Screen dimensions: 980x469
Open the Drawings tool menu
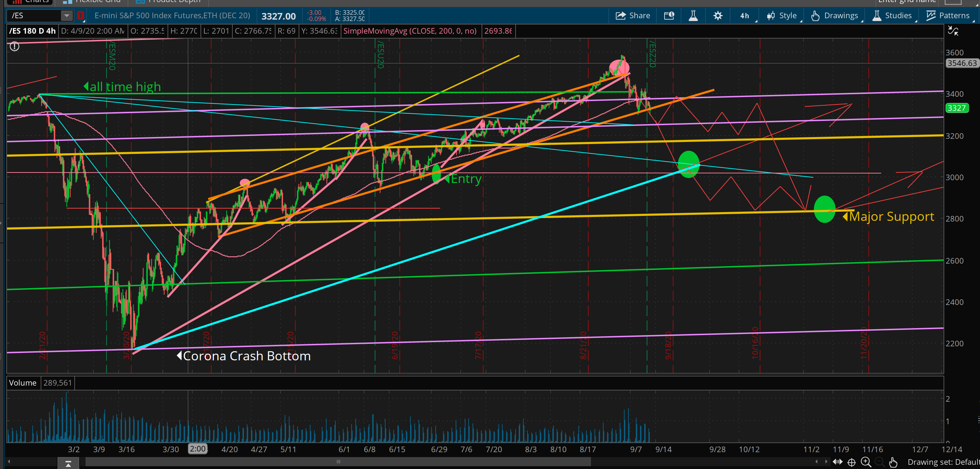835,15
